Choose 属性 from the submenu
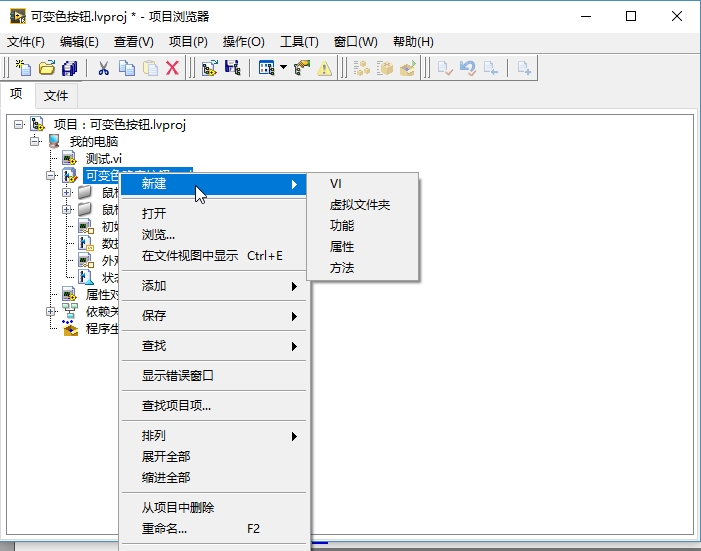 point(363,247)
